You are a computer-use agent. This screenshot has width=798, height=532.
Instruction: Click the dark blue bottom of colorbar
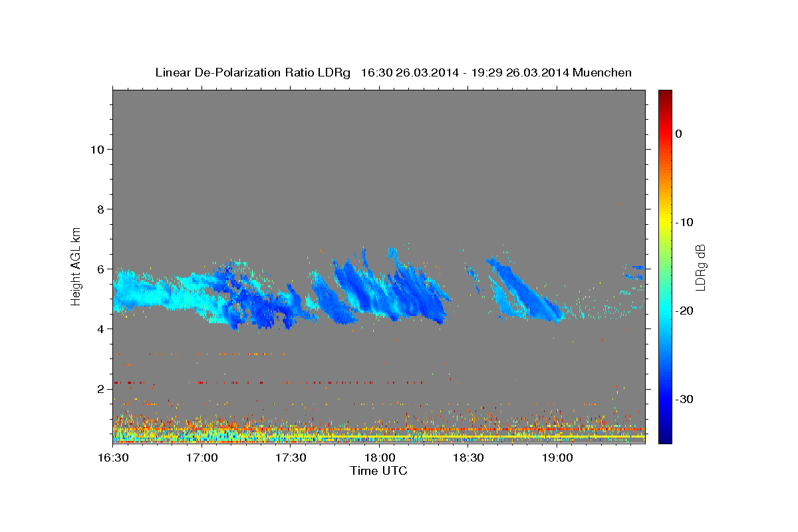click(665, 436)
